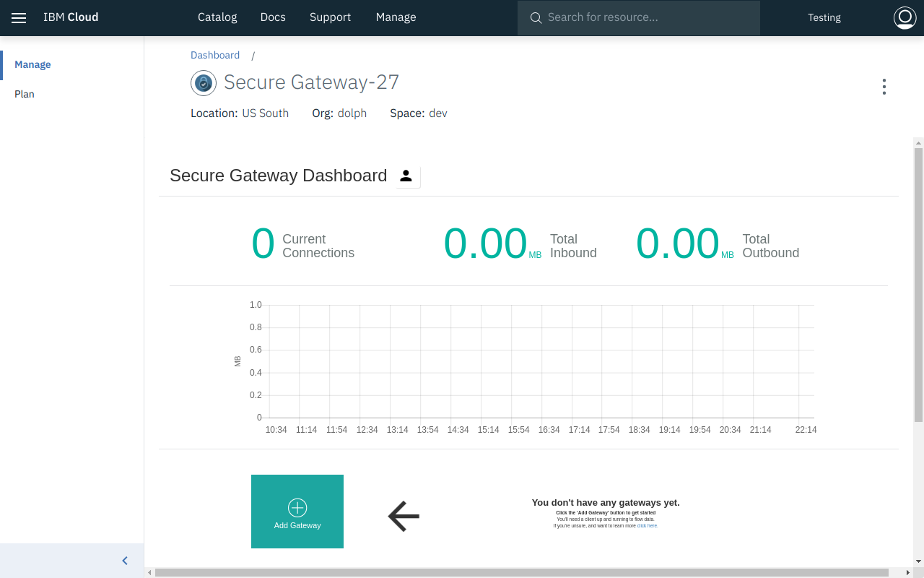
Task: Click the Total Outbound 0.00 value
Action: 677,243
